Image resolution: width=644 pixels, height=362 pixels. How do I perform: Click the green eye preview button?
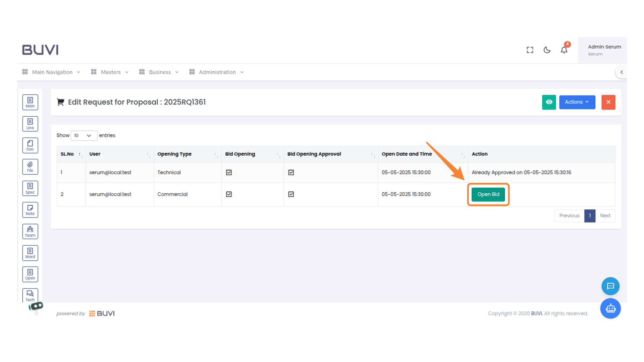[x=549, y=102]
